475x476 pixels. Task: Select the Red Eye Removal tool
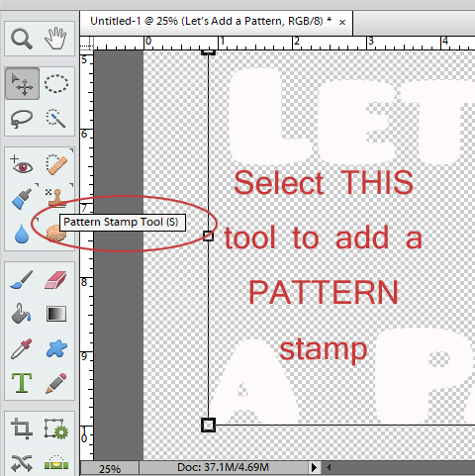click(22, 164)
